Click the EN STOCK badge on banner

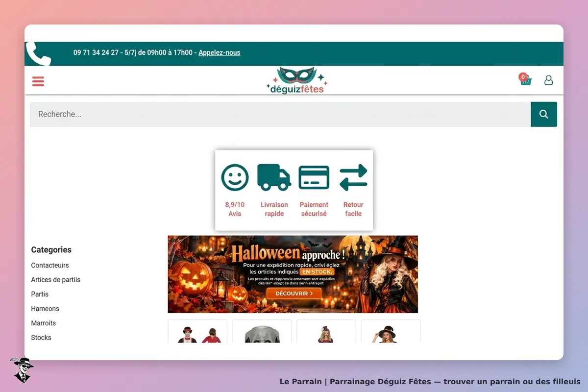click(317, 271)
